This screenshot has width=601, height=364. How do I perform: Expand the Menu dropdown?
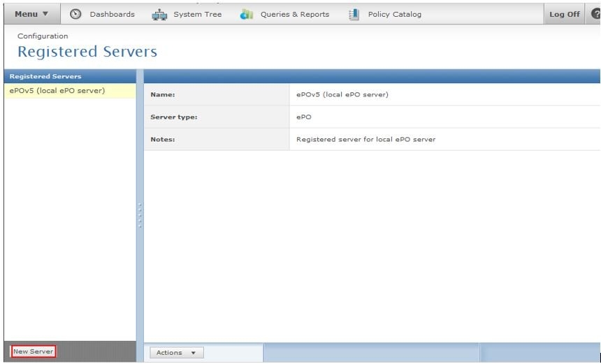click(33, 15)
